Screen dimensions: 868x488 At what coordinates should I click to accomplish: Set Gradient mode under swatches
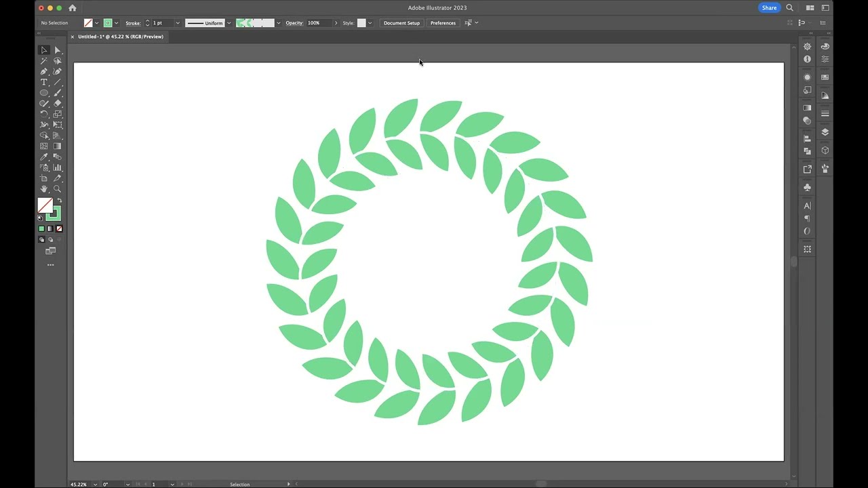point(50,229)
